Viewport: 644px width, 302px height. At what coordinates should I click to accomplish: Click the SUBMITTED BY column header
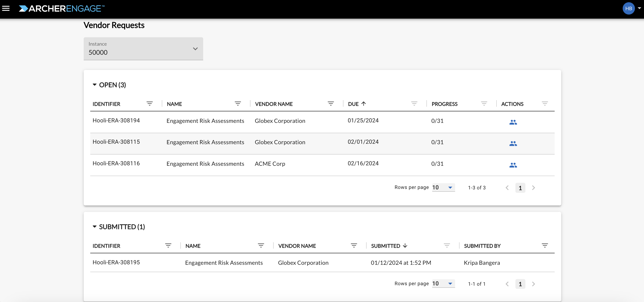point(482,246)
